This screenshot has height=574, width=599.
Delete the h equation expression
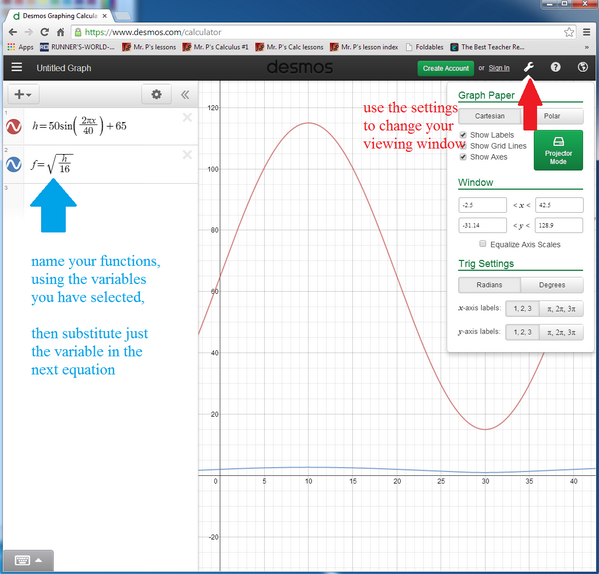(187, 118)
